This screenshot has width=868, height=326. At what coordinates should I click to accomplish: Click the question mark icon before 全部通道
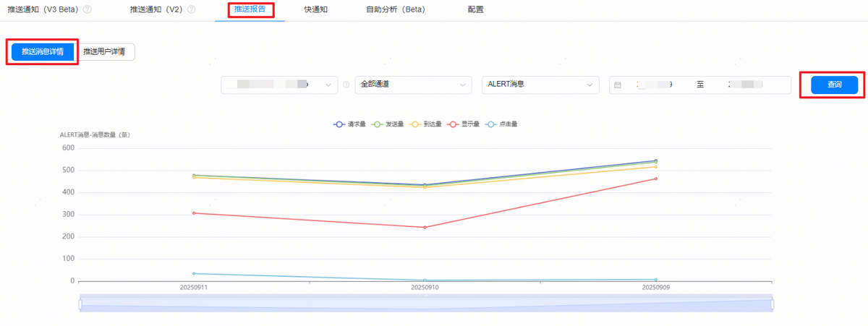coord(346,85)
